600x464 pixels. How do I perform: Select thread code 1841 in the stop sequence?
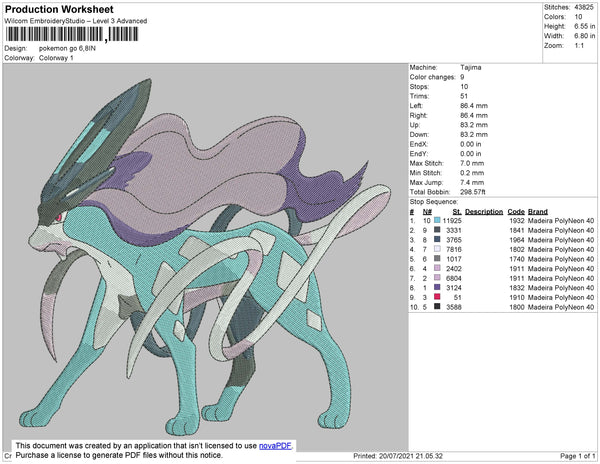[517, 230]
